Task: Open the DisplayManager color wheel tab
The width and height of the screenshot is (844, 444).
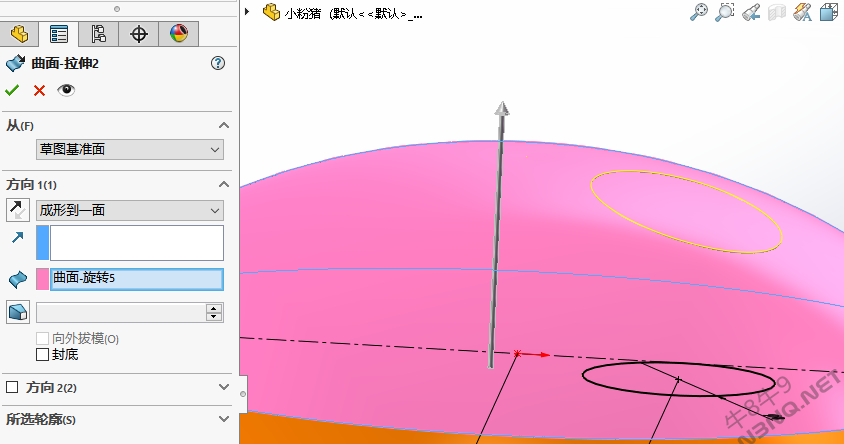Action: tap(179, 33)
